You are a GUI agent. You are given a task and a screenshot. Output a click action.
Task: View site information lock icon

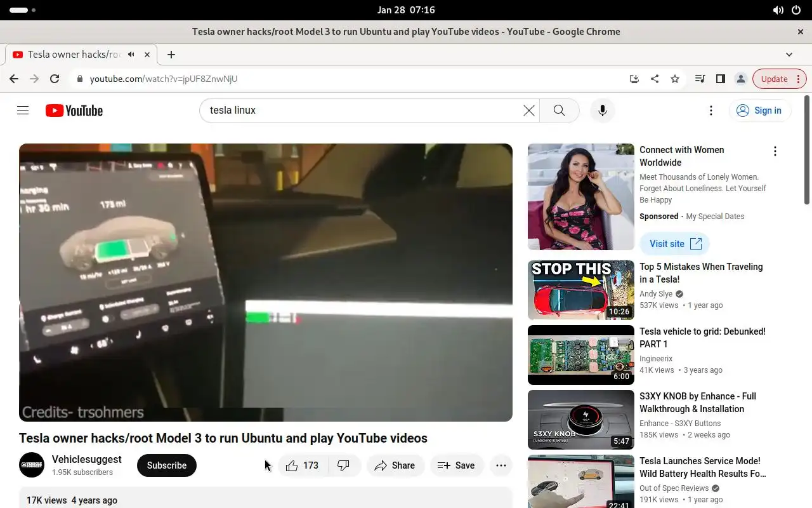tap(79, 79)
